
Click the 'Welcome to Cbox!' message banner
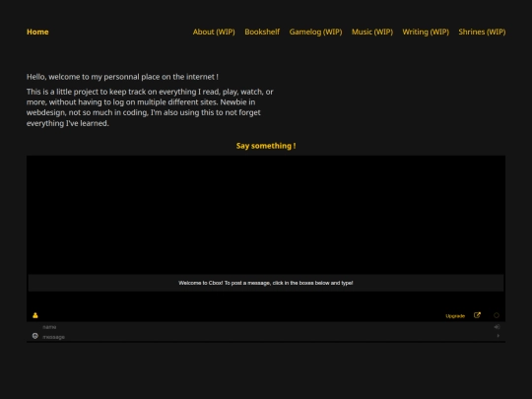point(266,283)
